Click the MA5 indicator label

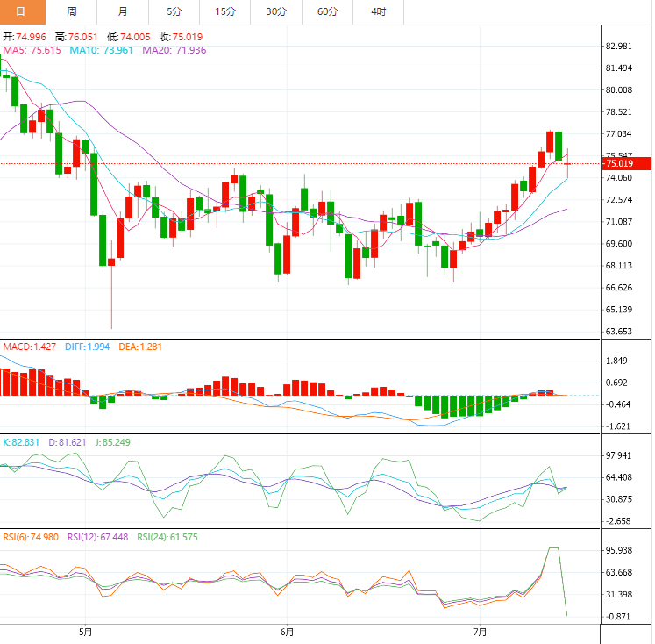click(x=32, y=51)
